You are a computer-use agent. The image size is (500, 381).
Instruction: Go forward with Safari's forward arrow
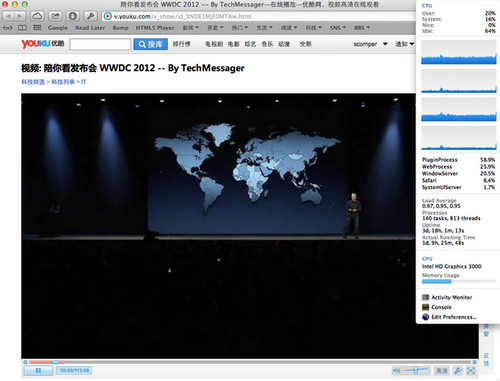[20, 16]
